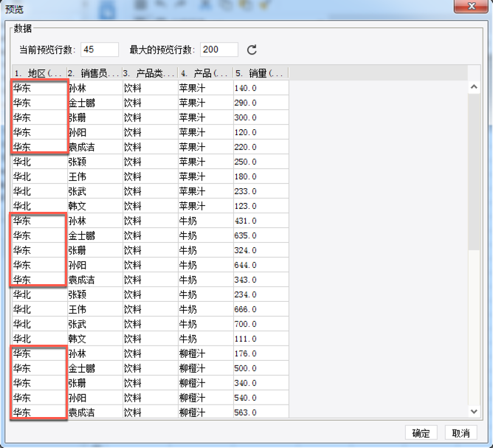Click sales value 666.0

[245, 310]
